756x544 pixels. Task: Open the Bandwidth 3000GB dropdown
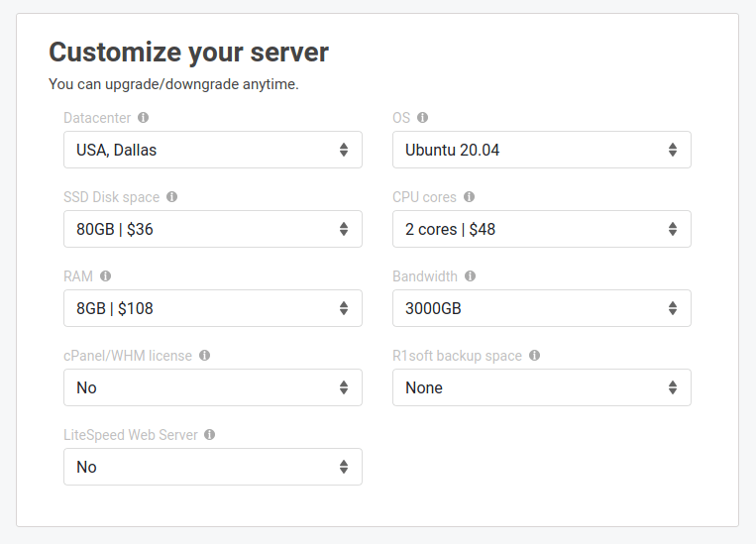click(541, 308)
